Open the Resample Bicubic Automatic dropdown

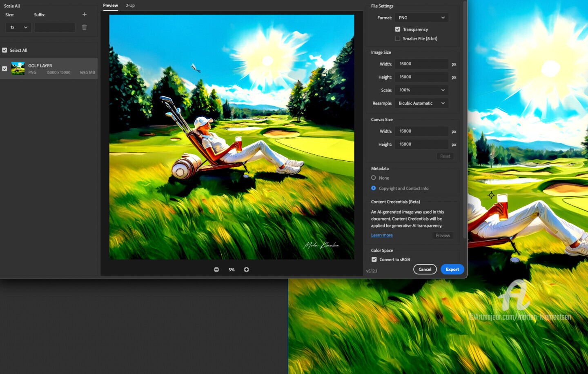pyautogui.click(x=421, y=103)
